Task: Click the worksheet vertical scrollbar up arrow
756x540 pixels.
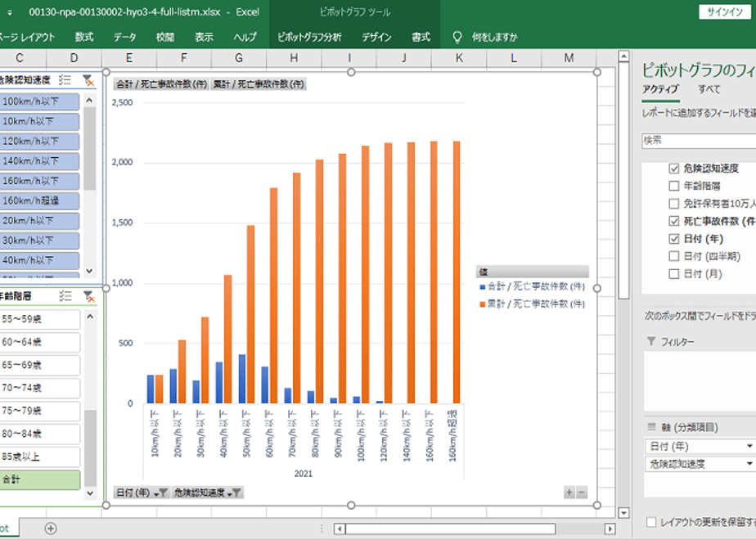Action: tap(623, 56)
